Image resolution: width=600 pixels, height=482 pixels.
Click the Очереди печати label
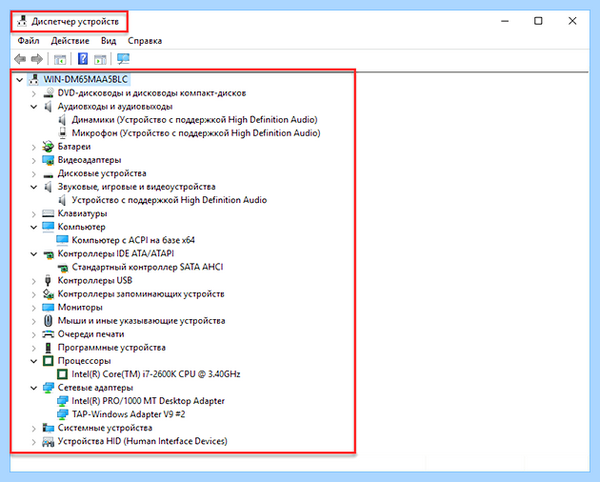pyautogui.click(x=91, y=334)
